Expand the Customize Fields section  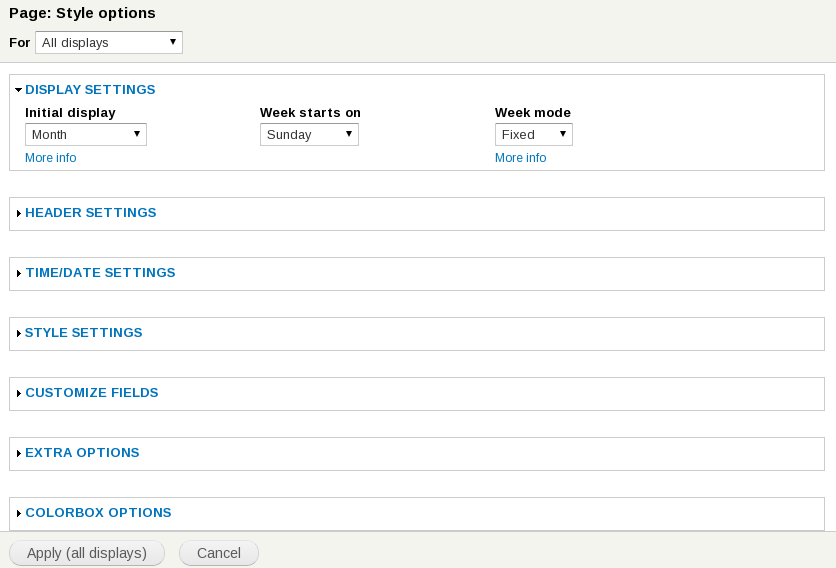click(92, 393)
